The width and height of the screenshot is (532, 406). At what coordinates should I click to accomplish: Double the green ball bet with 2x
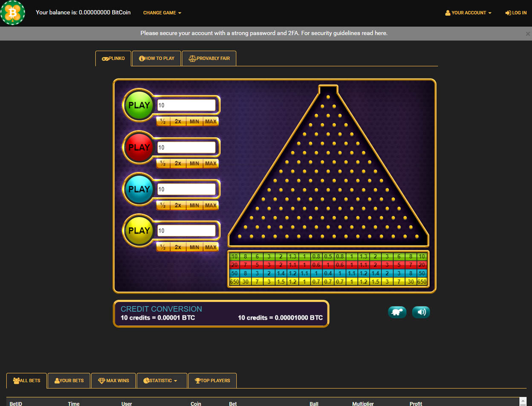(x=178, y=122)
